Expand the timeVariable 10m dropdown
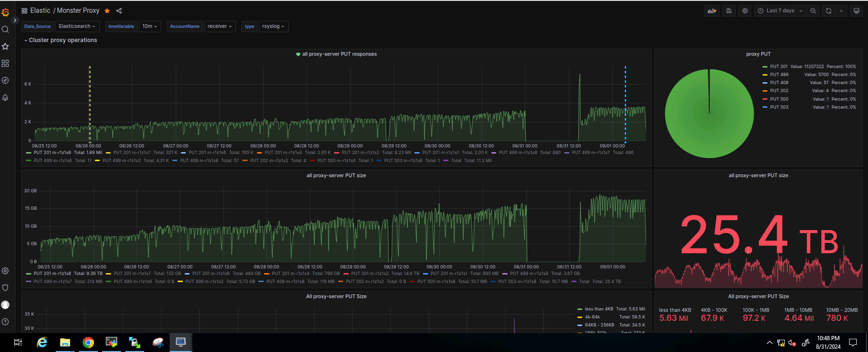The width and height of the screenshot is (868, 352). 150,26
